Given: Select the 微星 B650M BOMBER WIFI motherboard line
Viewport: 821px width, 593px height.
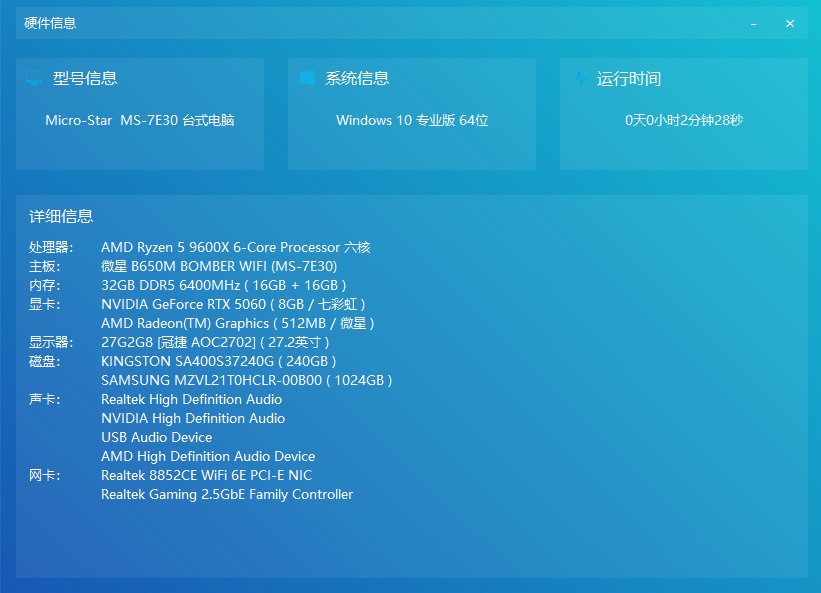Looking at the screenshot, I should click(x=219, y=266).
